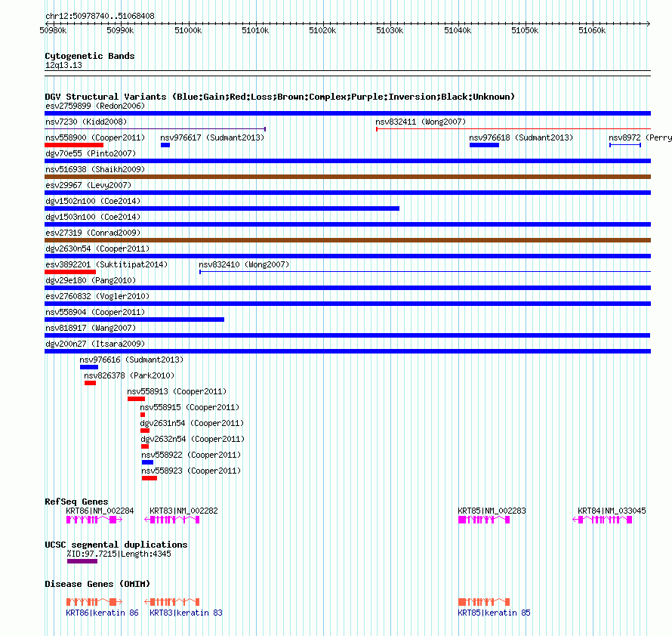Select the purple segmental duplication bar
Viewport: 672px width, 636px height.
point(82,561)
